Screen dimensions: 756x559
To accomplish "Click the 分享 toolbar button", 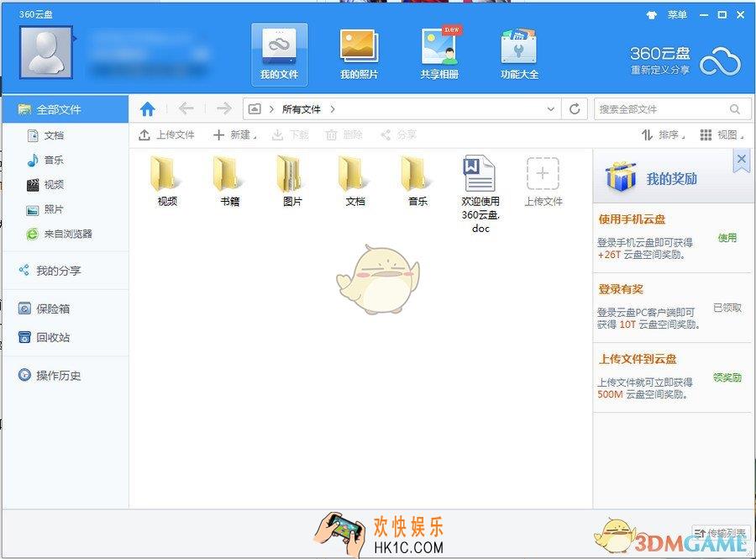I will [x=398, y=135].
